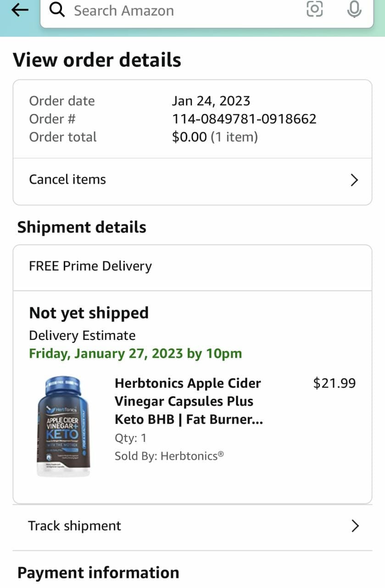The width and height of the screenshot is (385, 588).
Task: Select the Cancel items row label
Action: coord(67,180)
